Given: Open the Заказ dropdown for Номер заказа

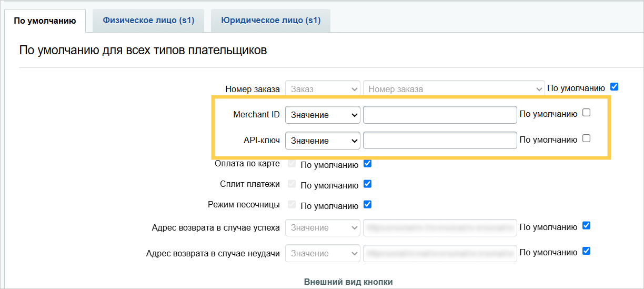Looking at the screenshot, I should point(323,89).
